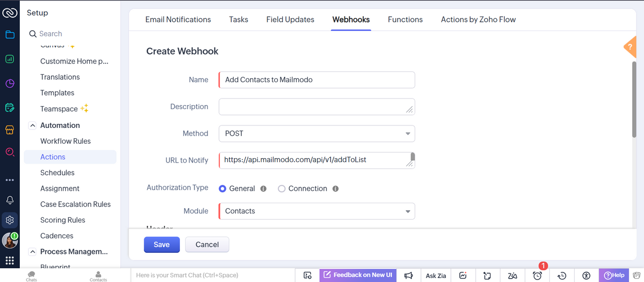
Task: Click the megaphone announcements icon
Action: pos(409,276)
